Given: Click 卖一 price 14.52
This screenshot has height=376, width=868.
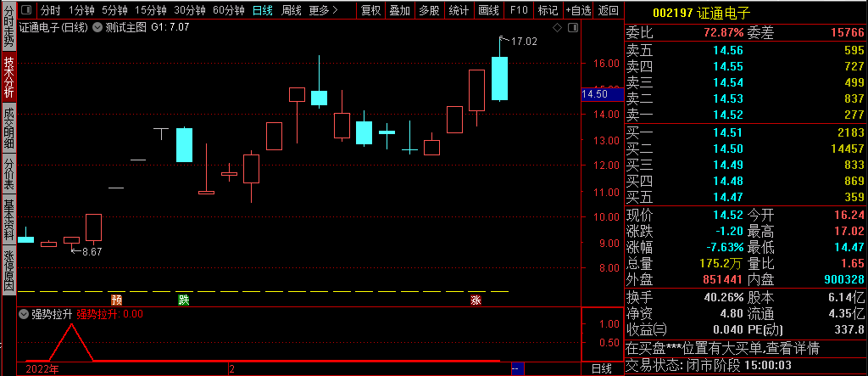Looking at the screenshot, I should [x=728, y=115].
